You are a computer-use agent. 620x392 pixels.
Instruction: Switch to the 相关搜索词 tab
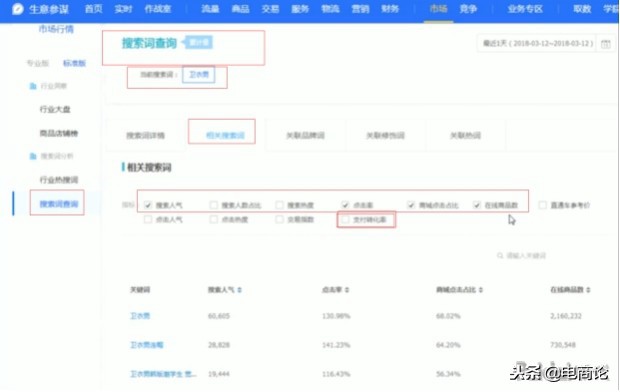pyautogui.click(x=225, y=136)
